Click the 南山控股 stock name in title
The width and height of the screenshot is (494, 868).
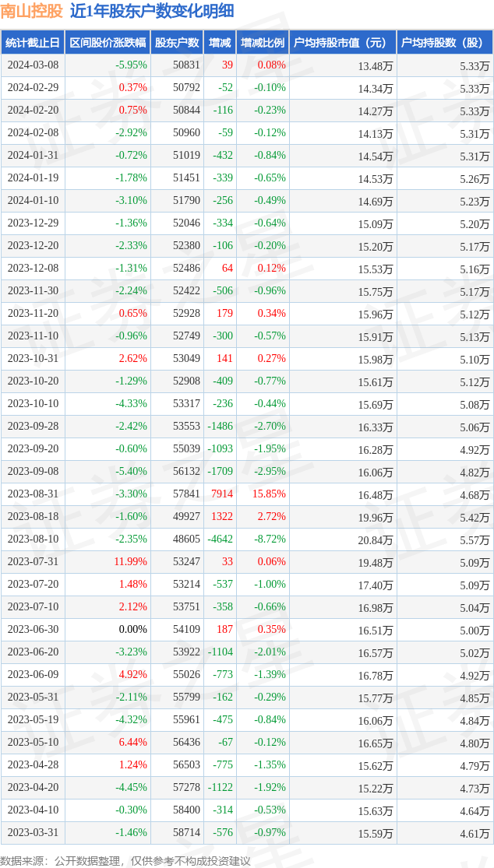click(x=31, y=11)
